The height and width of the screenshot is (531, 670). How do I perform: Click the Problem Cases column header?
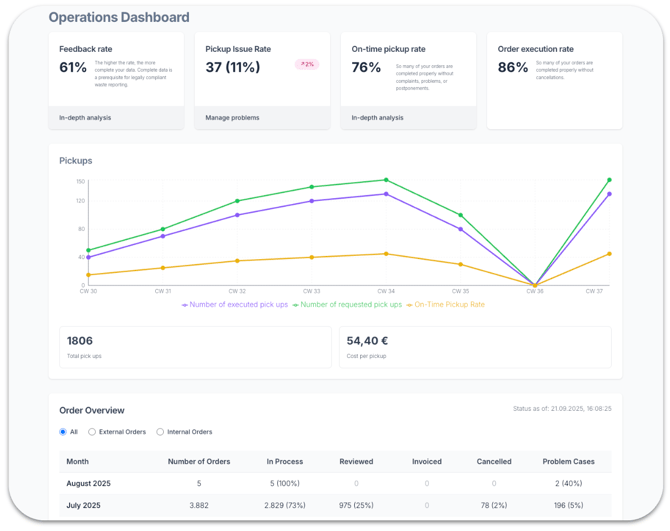coord(568,462)
